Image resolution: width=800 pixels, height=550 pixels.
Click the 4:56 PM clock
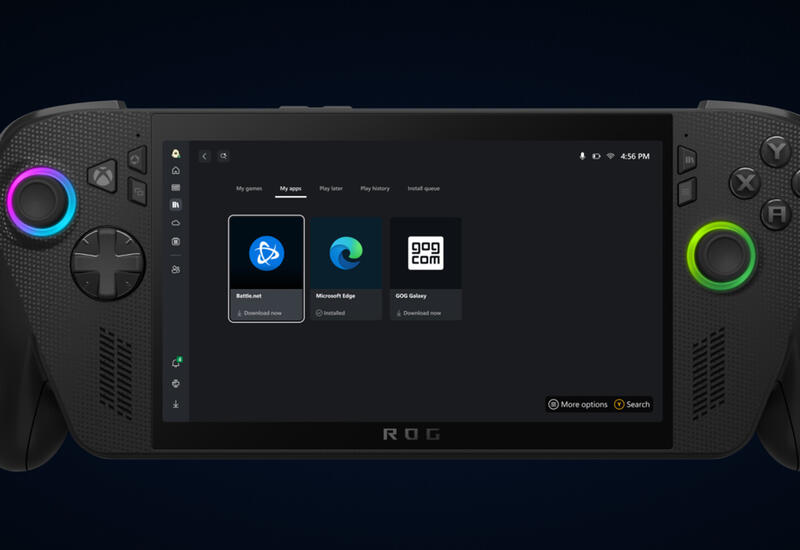pyautogui.click(x=635, y=156)
